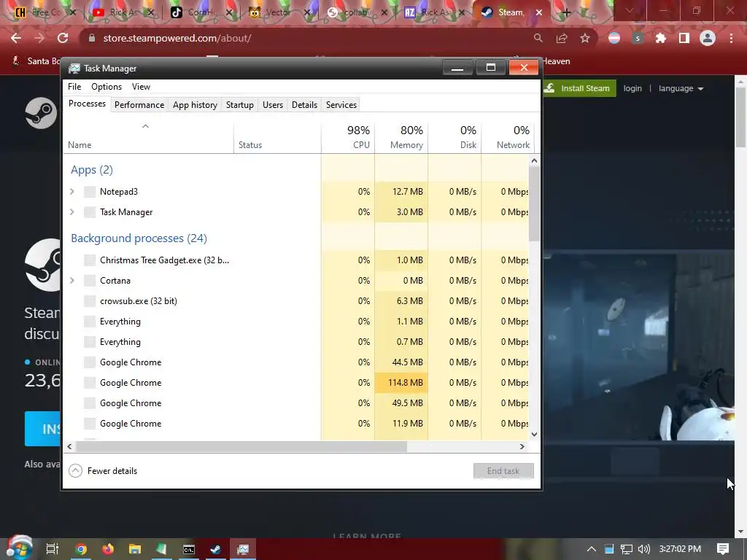Open the notification center icon
The width and height of the screenshot is (747, 560).
tap(723, 549)
